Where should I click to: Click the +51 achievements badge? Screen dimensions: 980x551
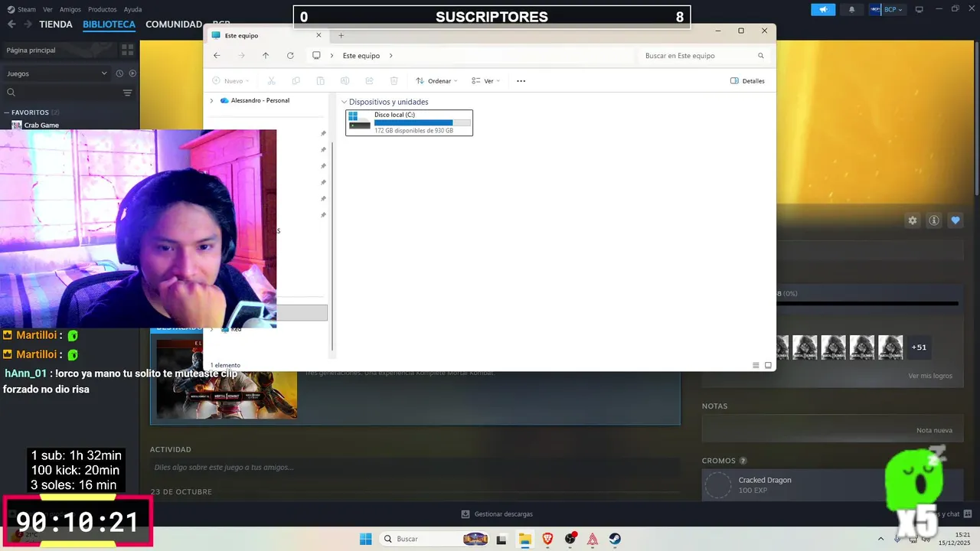[919, 347]
